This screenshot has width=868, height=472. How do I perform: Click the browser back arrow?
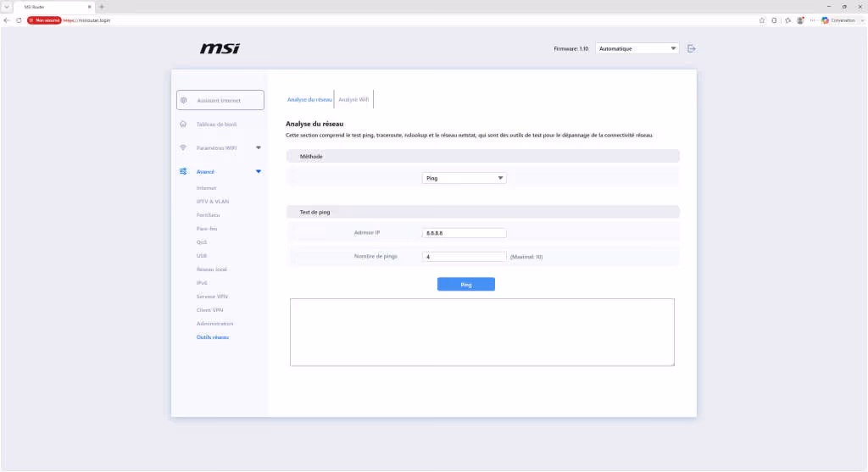[x=7, y=20]
